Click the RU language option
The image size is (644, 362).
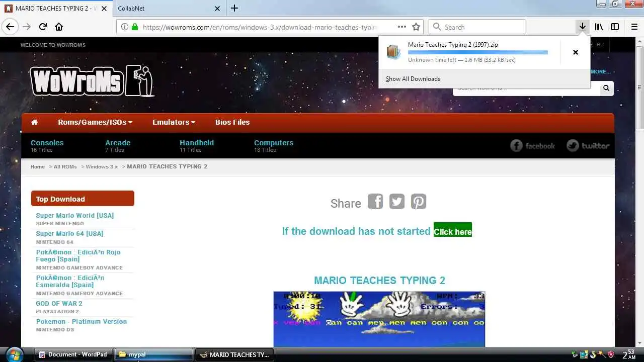(600, 45)
